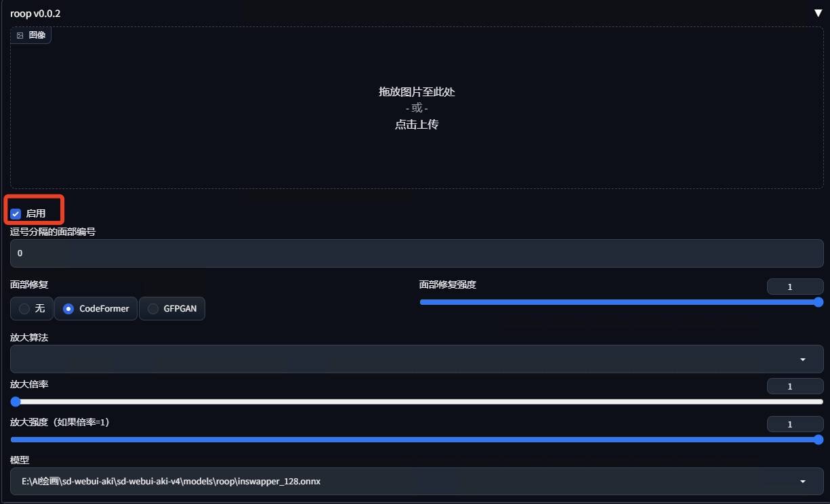
Task: Click the 拖放图片至此处 drop zone text
Action: tap(417, 91)
